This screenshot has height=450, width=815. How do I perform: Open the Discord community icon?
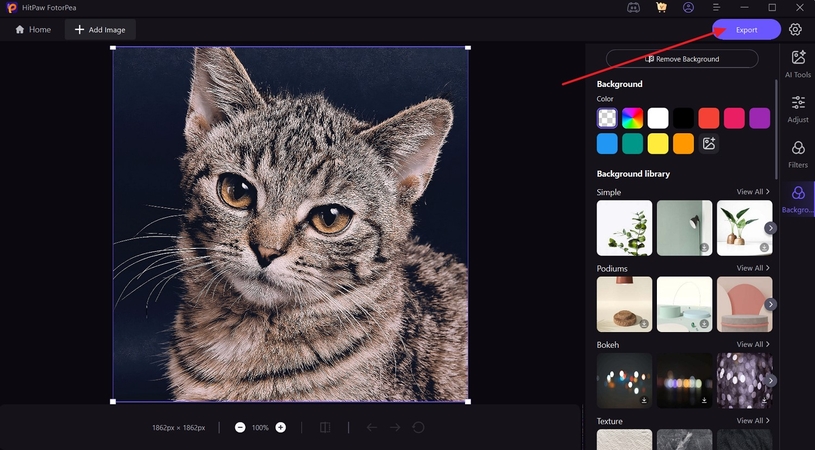(x=633, y=8)
